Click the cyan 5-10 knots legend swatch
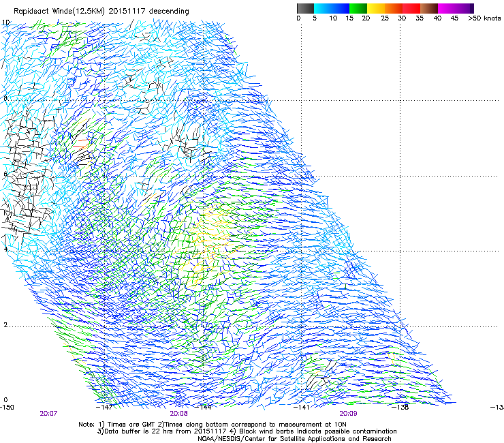Viewport: 504px width, 443px height. tap(323, 8)
